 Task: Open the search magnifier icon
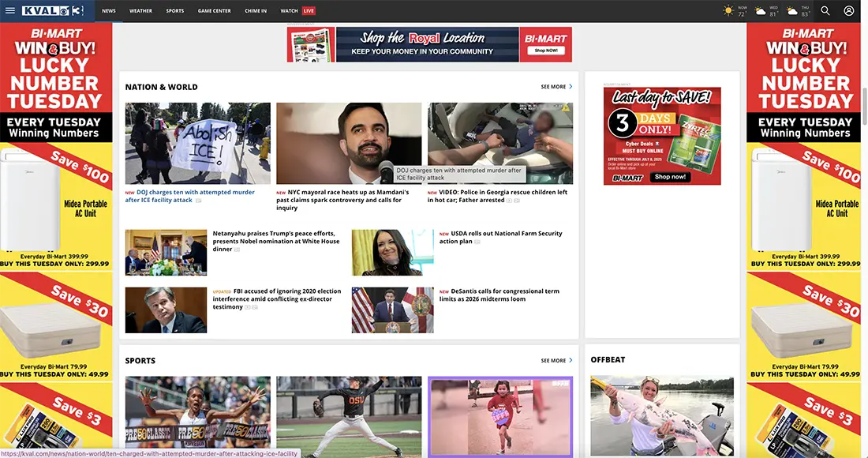pos(825,10)
